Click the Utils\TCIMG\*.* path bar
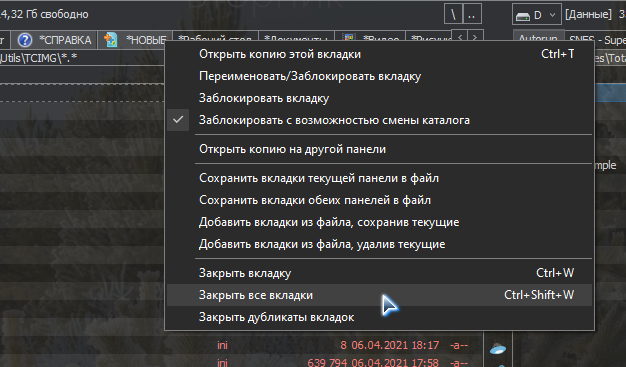626x367 pixels. coord(82,58)
